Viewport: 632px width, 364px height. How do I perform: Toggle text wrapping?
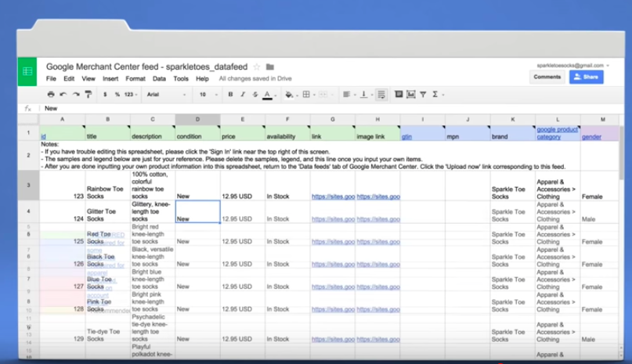(x=381, y=94)
